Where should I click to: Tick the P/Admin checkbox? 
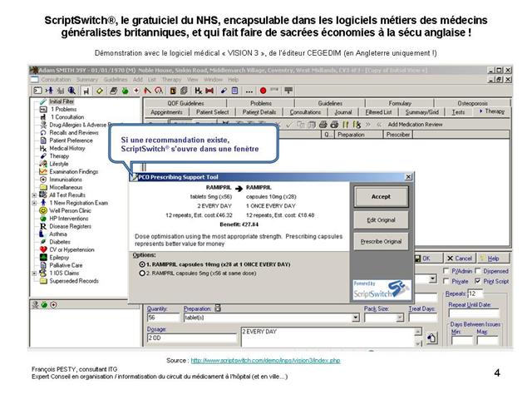coord(446,271)
